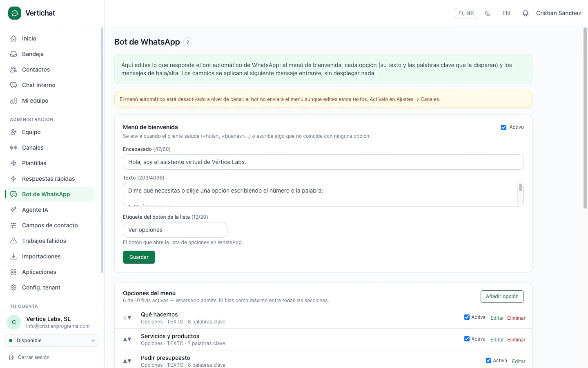Click Eliminar for Servicios y productos
This screenshot has height=368, width=588.
pyautogui.click(x=516, y=340)
